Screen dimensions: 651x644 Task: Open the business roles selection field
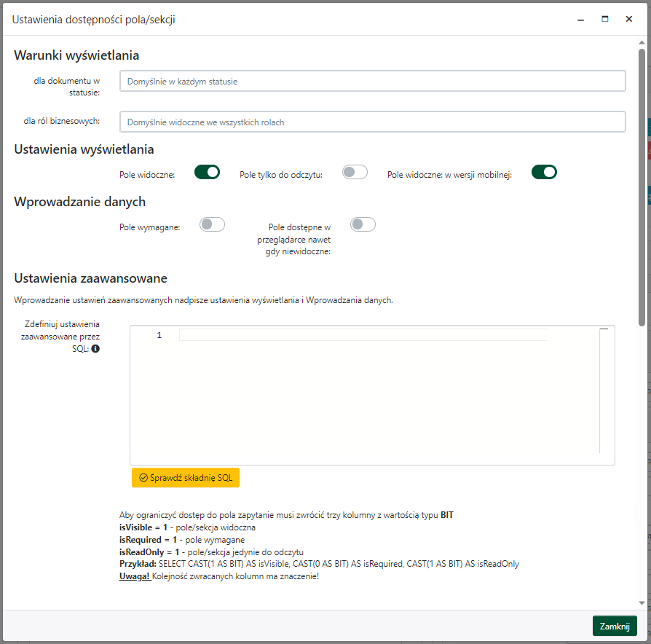[372, 122]
